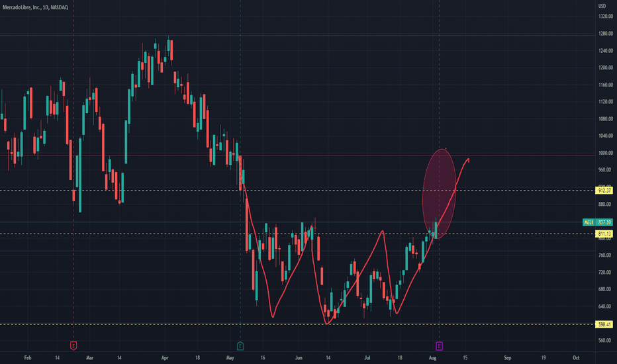The height and width of the screenshot is (364, 617).
Task: Open the purple earnings E marker
Action: 439,346
